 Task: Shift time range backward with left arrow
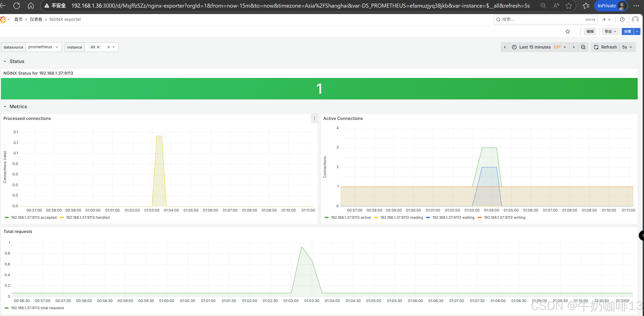point(505,47)
